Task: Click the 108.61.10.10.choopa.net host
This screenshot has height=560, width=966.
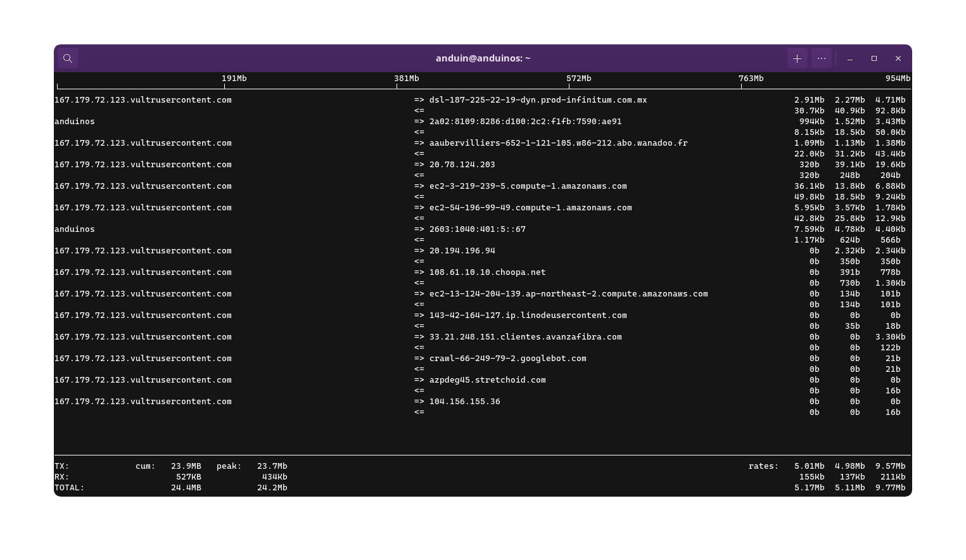Action: [487, 272]
